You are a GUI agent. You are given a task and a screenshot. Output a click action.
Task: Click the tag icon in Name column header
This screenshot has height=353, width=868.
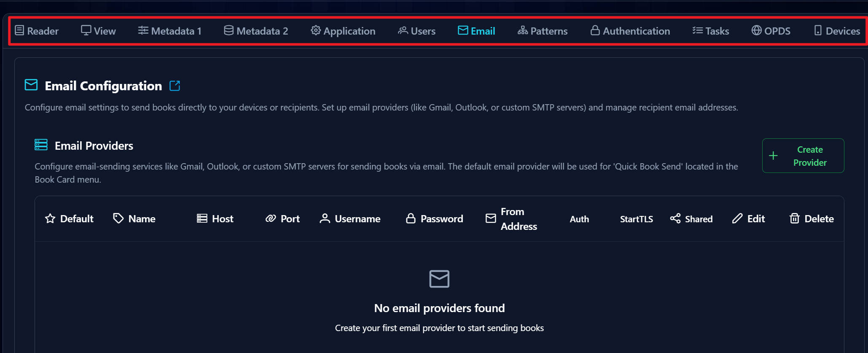coord(118,218)
